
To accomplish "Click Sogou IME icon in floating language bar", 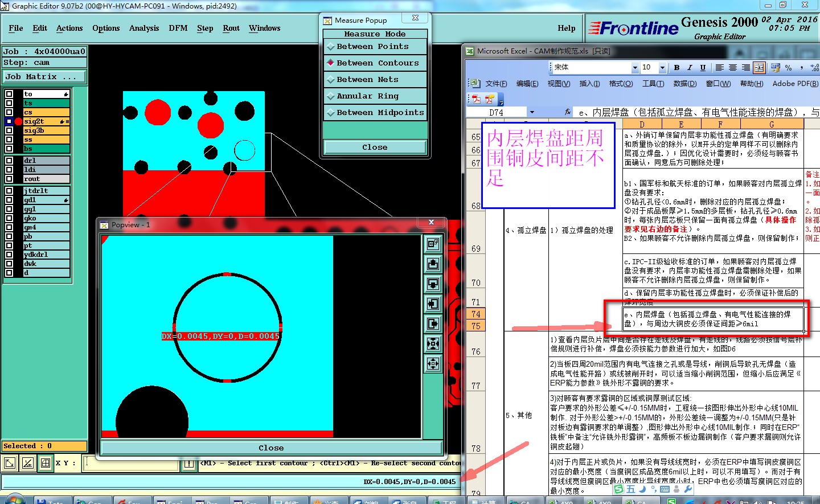I will [619, 489].
